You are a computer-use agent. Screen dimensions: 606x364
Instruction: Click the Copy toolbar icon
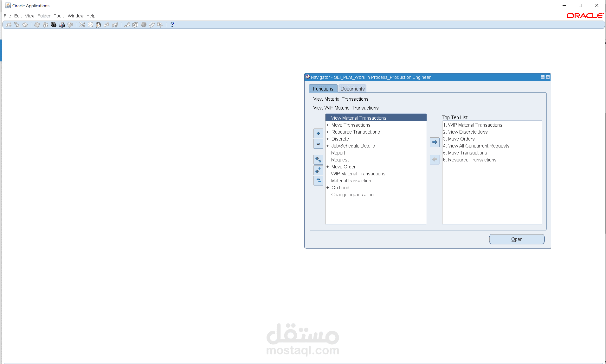tap(91, 25)
